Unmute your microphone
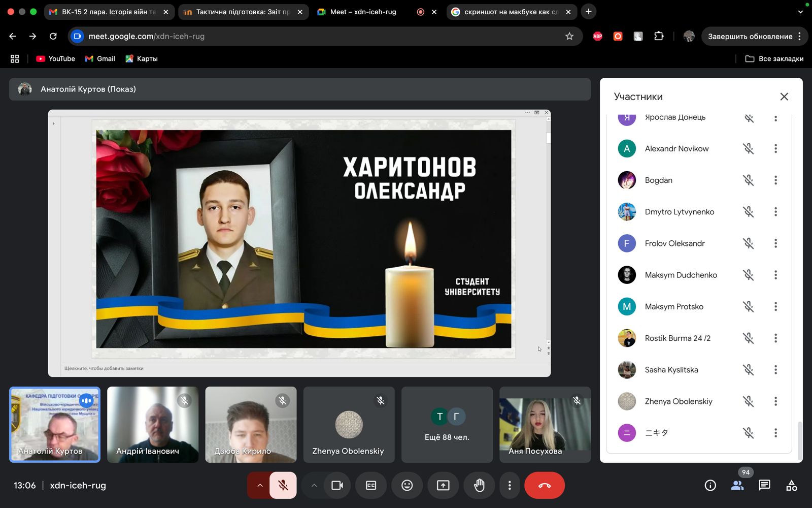The image size is (812, 508). [283, 485]
